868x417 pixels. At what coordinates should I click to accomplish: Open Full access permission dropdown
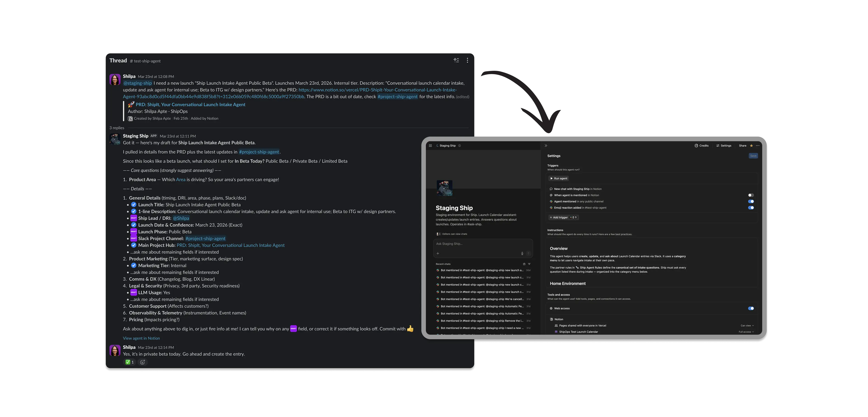[746, 332]
